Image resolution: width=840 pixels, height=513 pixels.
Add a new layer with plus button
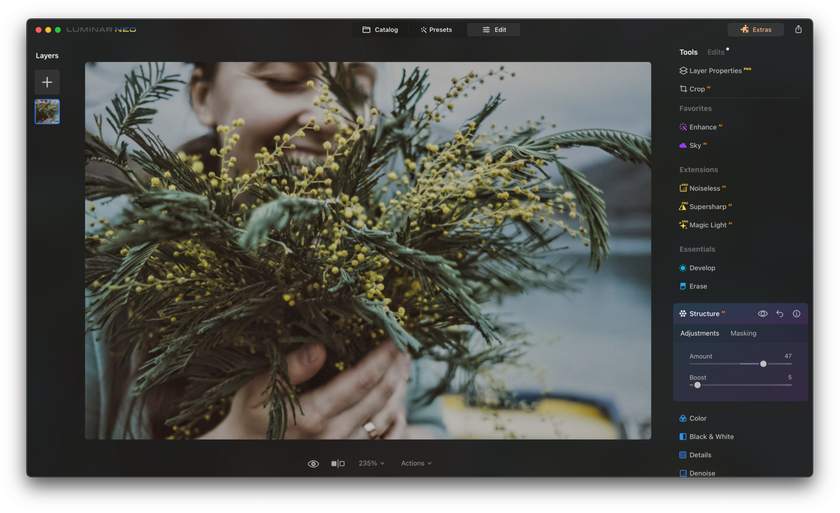(47, 82)
